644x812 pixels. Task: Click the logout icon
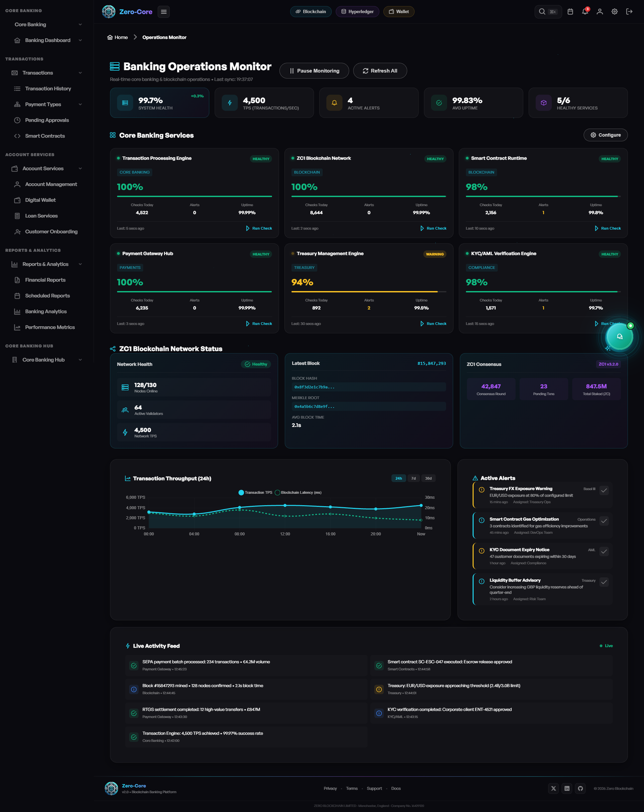click(x=630, y=12)
